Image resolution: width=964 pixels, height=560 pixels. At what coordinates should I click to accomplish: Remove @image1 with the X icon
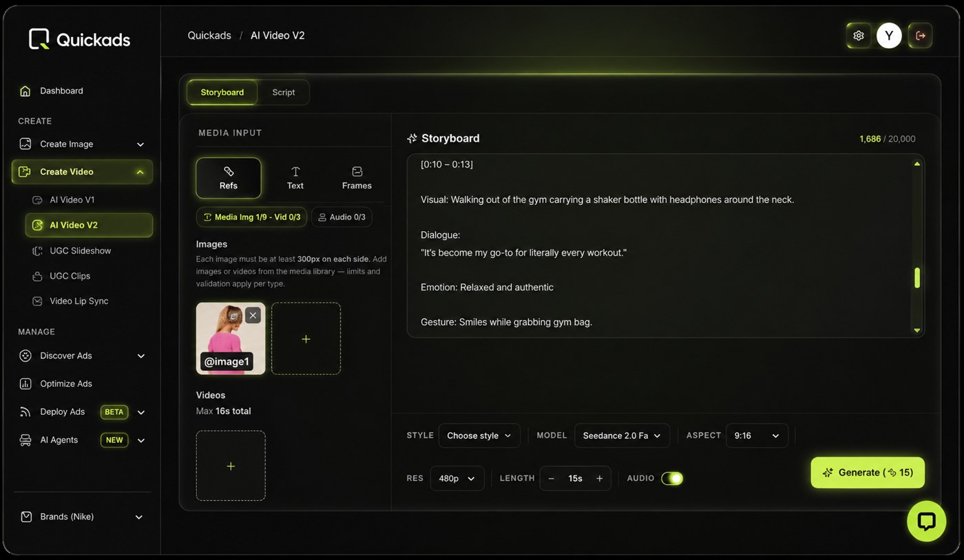[x=253, y=315]
